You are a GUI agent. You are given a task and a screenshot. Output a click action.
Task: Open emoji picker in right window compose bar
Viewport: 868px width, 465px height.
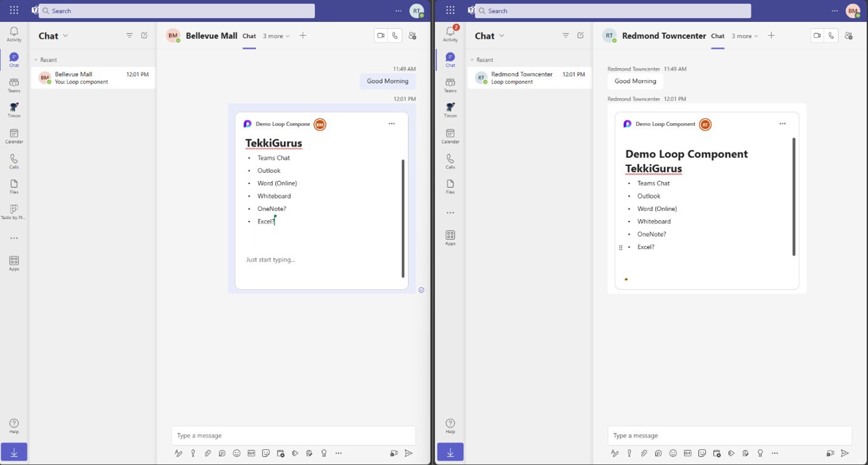pos(673,453)
